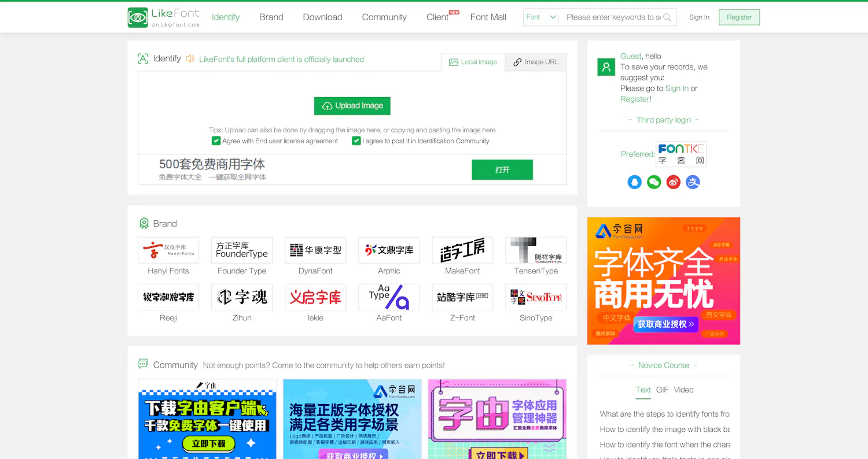Image resolution: width=868 pixels, height=459 pixels.
Task: Open Font Mall in top navigation
Action: [488, 17]
